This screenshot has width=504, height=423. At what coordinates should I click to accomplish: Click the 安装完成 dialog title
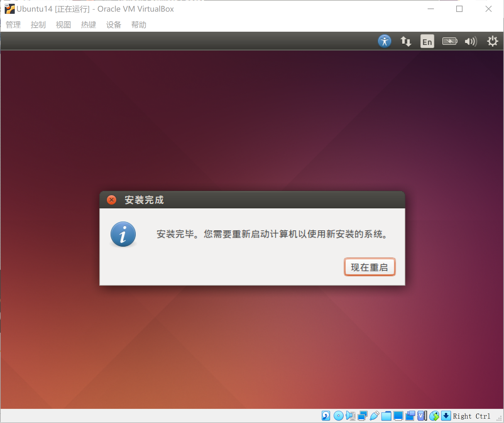coord(144,200)
